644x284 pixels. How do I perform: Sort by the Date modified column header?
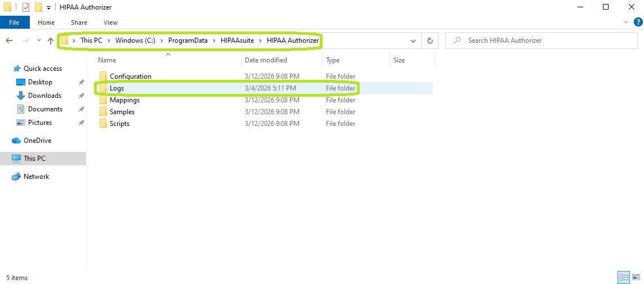(x=266, y=60)
